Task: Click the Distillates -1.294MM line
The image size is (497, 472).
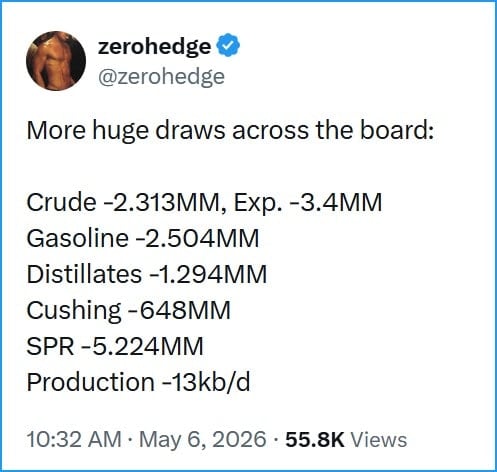Action: click(147, 274)
